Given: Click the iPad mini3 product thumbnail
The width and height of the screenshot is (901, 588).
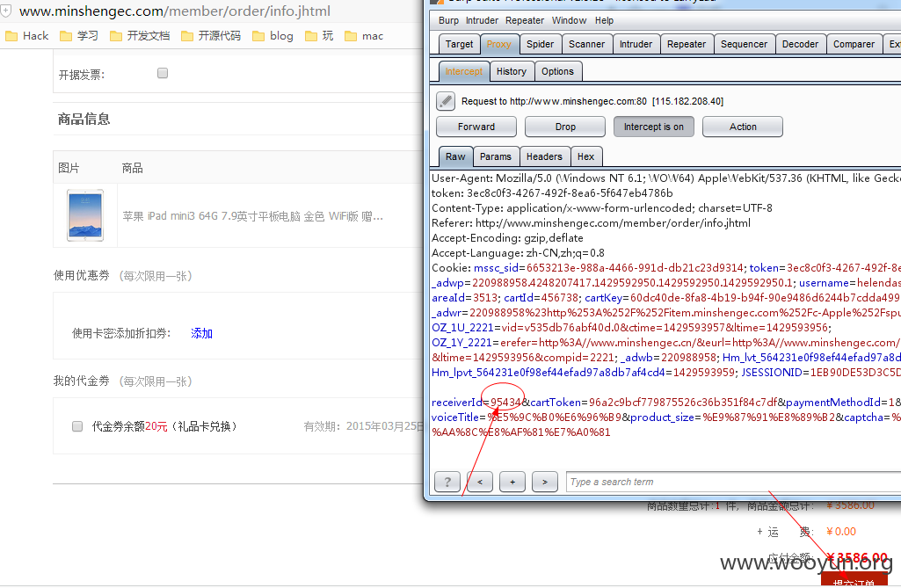Looking at the screenshot, I should pos(85,215).
